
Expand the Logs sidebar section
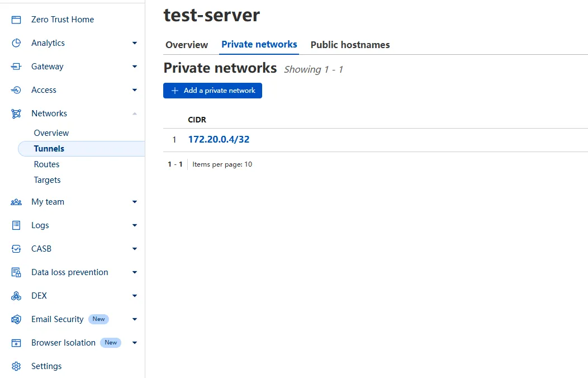(x=134, y=225)
